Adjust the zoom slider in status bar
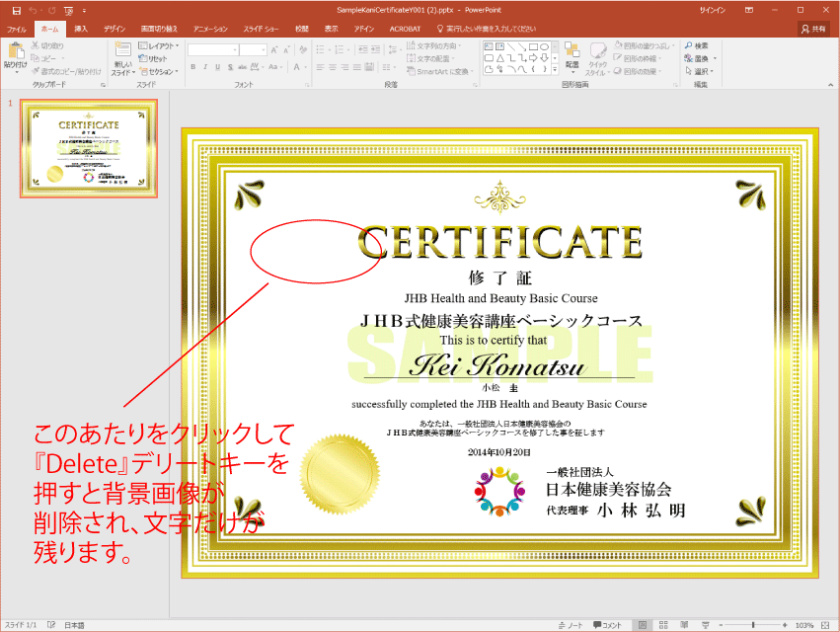840x632 pixels. point(753,625)
